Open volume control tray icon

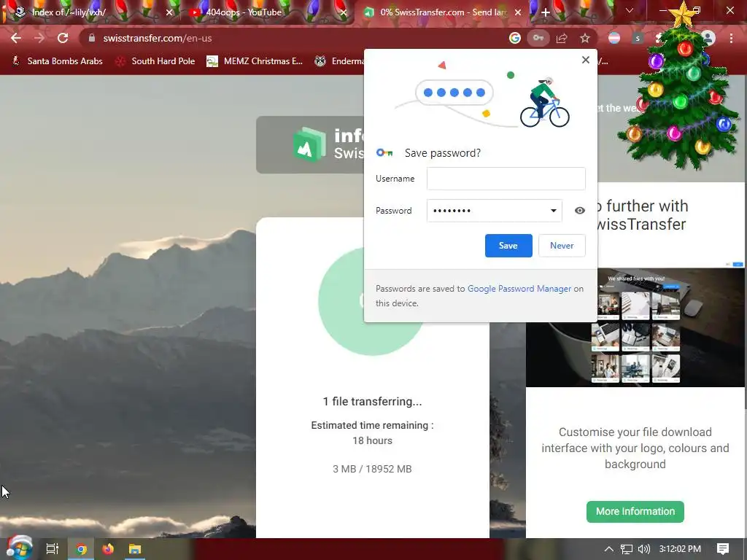click(x=643, y=549)
